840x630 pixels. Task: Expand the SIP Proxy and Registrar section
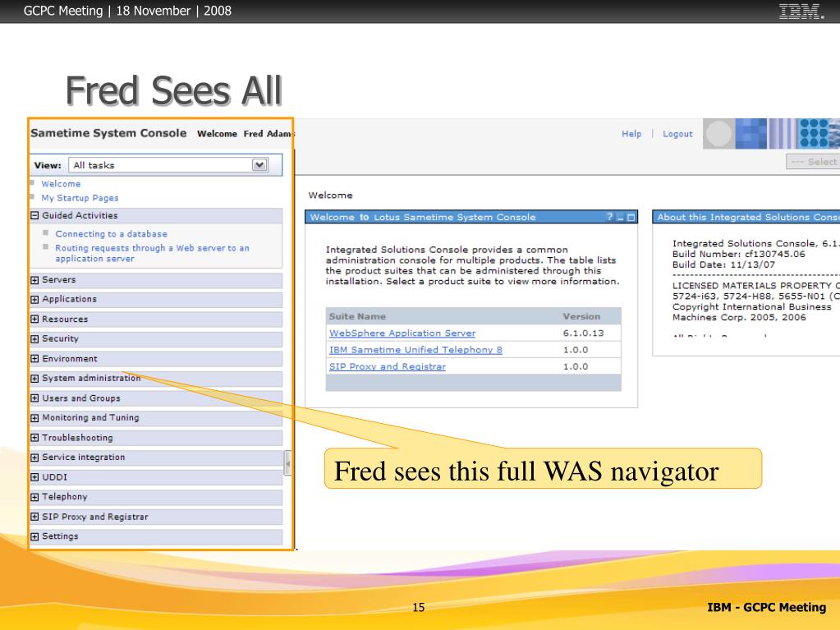tap(34, 517)
